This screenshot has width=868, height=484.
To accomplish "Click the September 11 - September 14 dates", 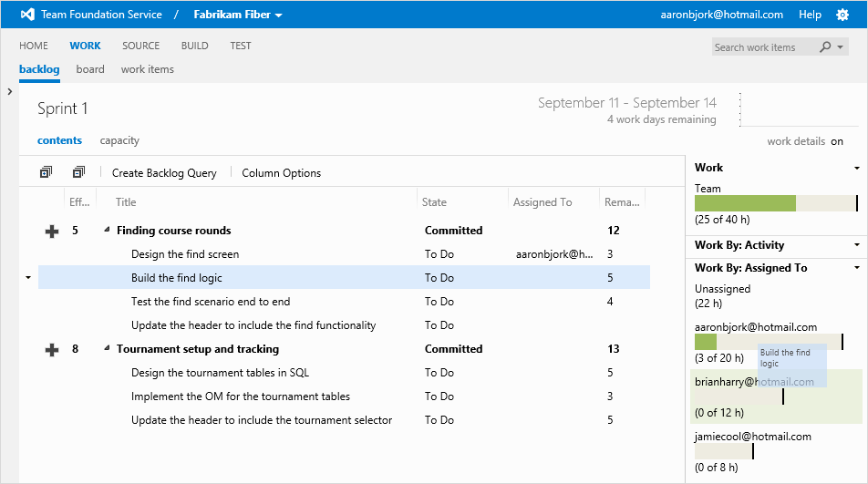I will tap(627, 103).
